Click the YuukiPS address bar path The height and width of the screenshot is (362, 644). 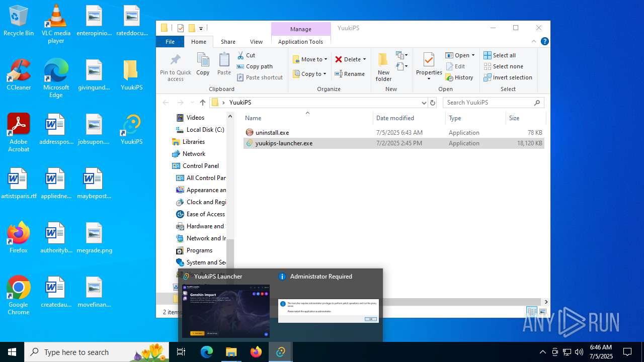pyautogui.click(x=240, y=103)
